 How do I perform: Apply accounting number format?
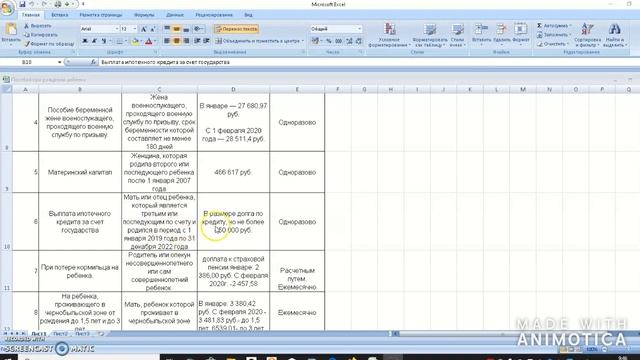(x=315, y=41)
